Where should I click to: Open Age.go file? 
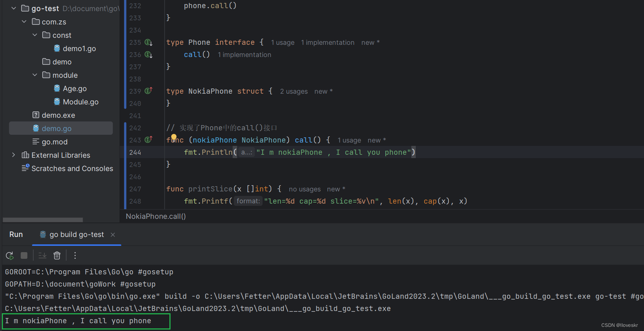75,88
